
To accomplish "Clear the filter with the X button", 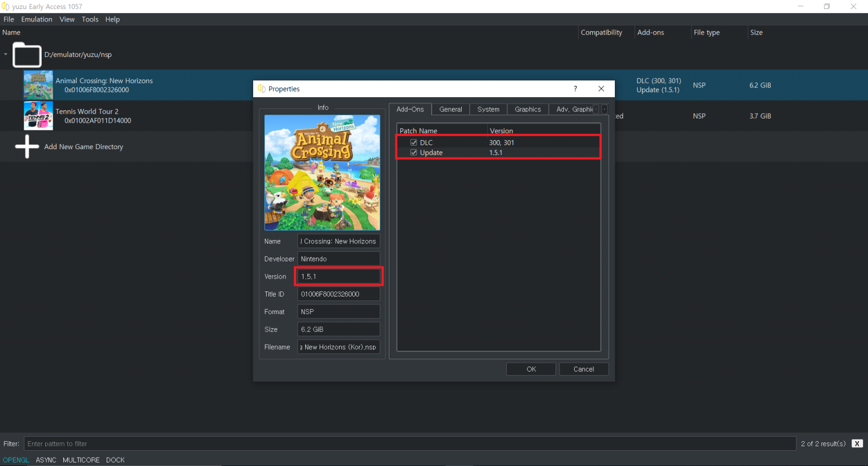I will click(x=857, y=443).
